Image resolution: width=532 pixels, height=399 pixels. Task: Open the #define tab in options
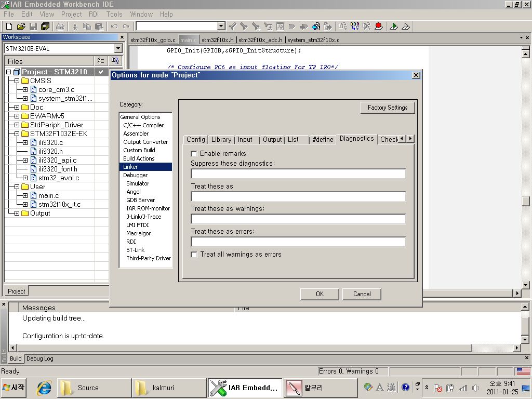click(323, 139)
